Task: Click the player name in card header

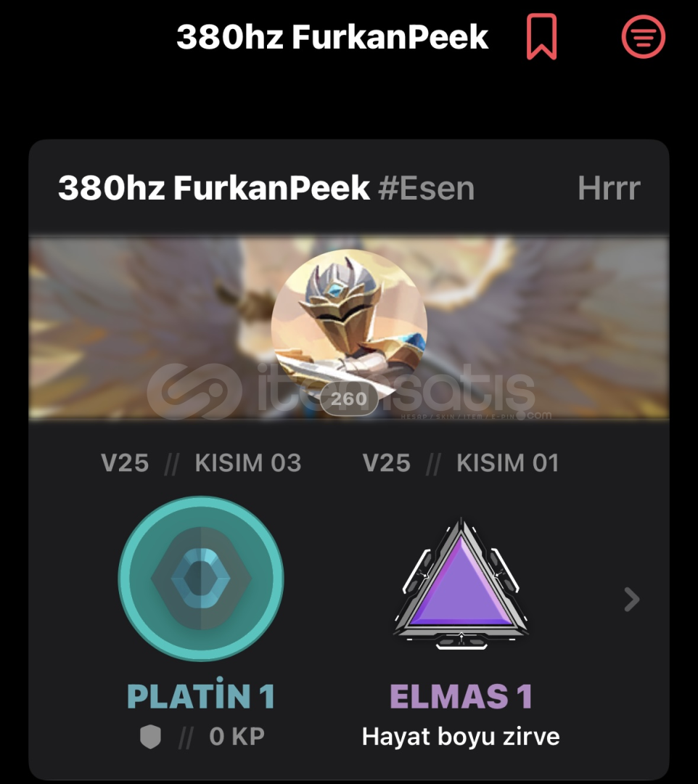Action: pyautogui.click(x=214, y=188)
